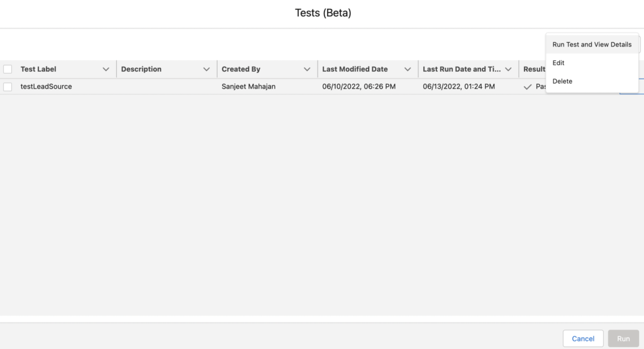This screenshot has height=349, width=644.
Task: Click the Result column header
Action: [x=534, y=69]
